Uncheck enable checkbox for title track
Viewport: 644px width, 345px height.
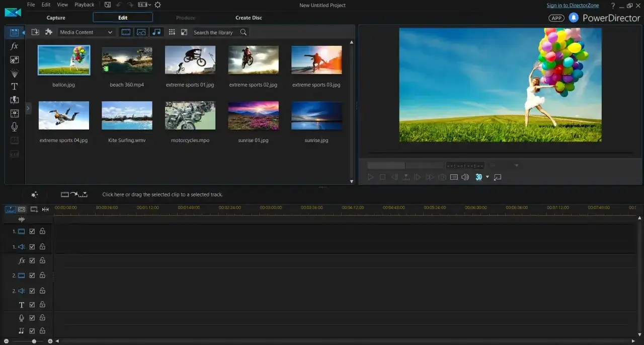click(x=32, y=305)
